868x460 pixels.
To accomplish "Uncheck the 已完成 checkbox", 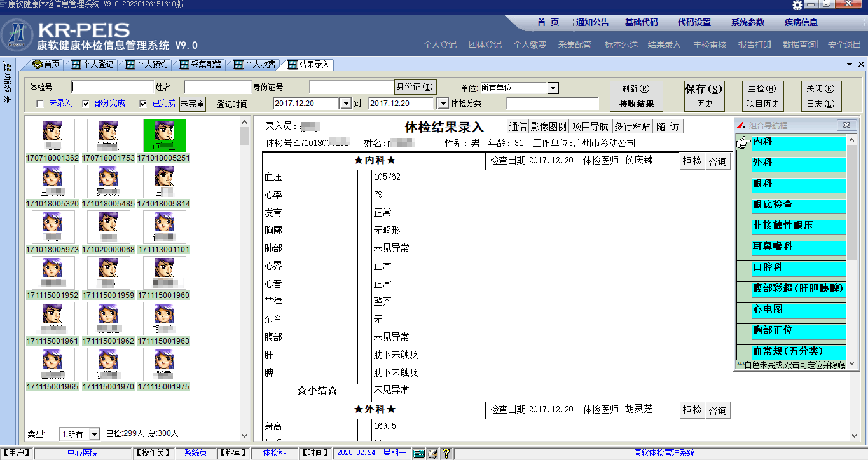I will coord(142,104).
